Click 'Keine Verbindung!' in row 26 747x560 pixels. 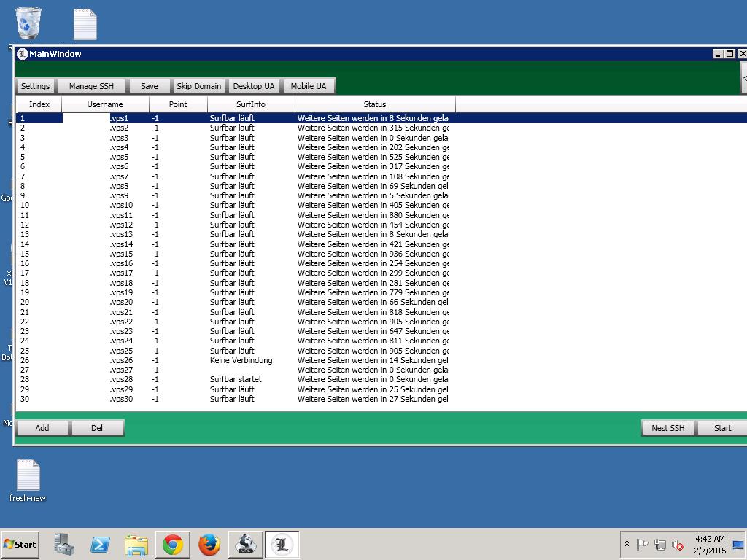[x=242, y=360]
